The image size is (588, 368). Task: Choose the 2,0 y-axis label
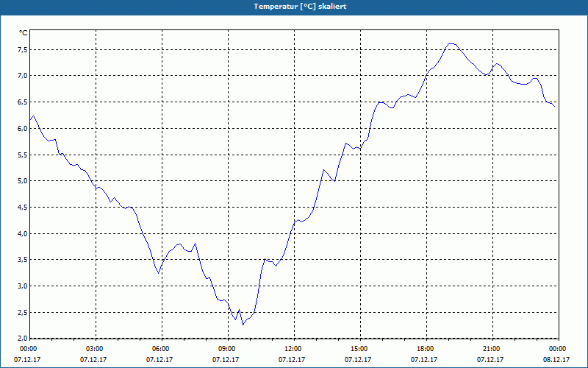24,339
